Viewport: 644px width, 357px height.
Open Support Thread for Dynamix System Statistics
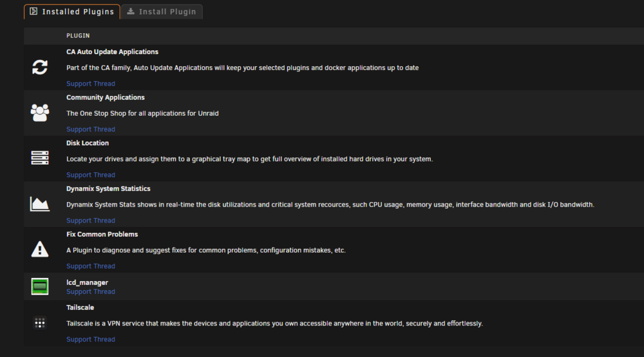click(91, 221)
